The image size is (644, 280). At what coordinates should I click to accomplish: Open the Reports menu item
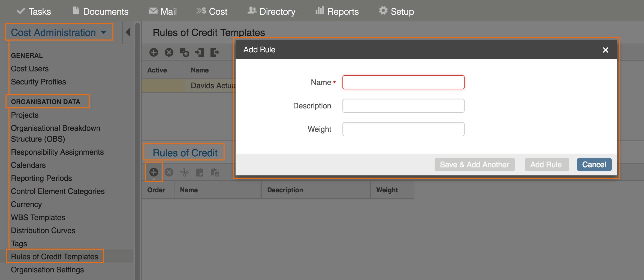click(337, 11)
